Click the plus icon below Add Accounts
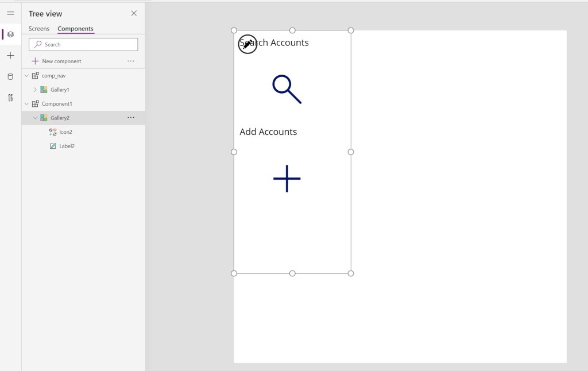Screen dimensions: 588x371 286,179
